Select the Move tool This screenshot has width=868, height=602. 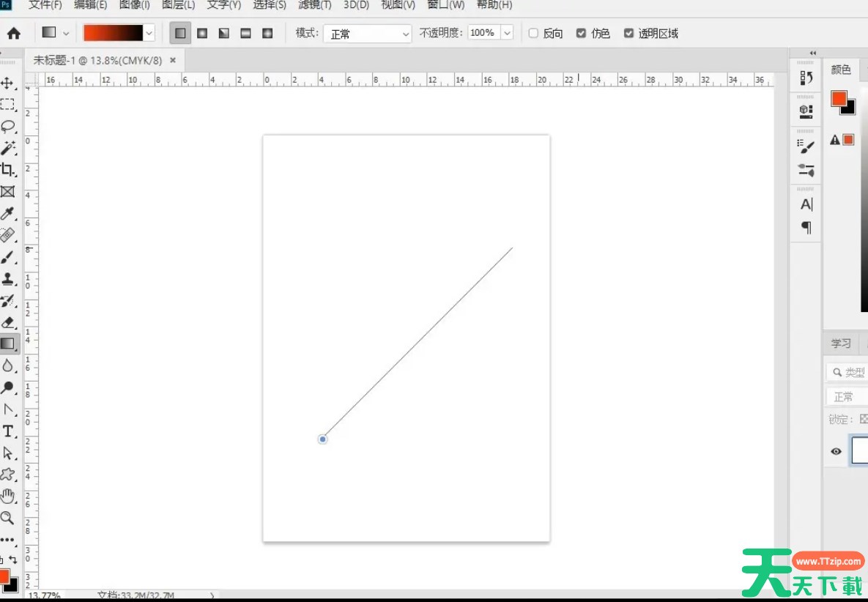point(7,83)
